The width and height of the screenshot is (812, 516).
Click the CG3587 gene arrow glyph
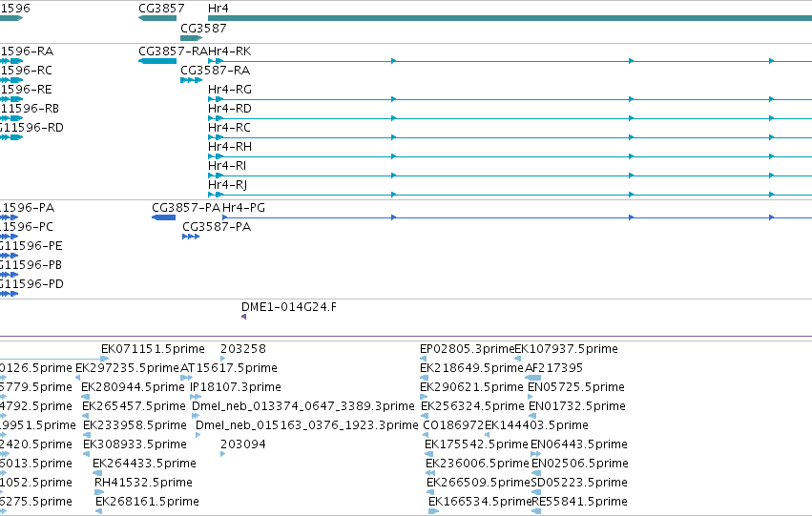tap(191, 38)
